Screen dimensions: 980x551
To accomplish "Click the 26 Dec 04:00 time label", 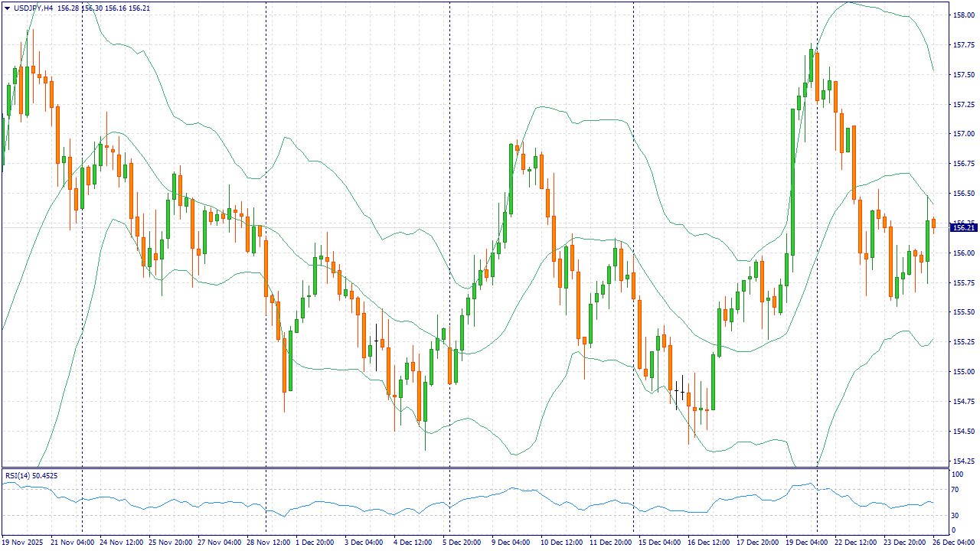I will pyautogui.click(x=952, y=542).
